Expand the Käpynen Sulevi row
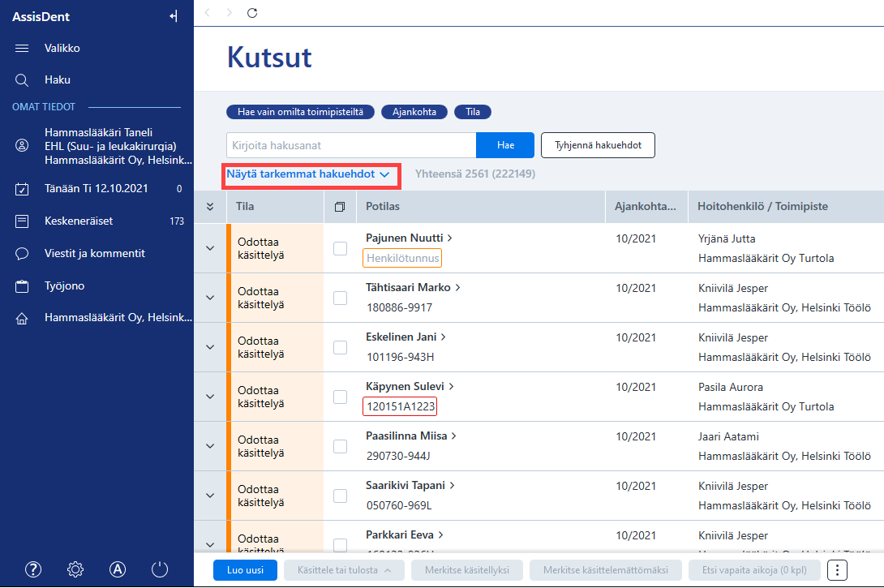The image size is (884, 588). pyautogui.click(x=210, y=397)
